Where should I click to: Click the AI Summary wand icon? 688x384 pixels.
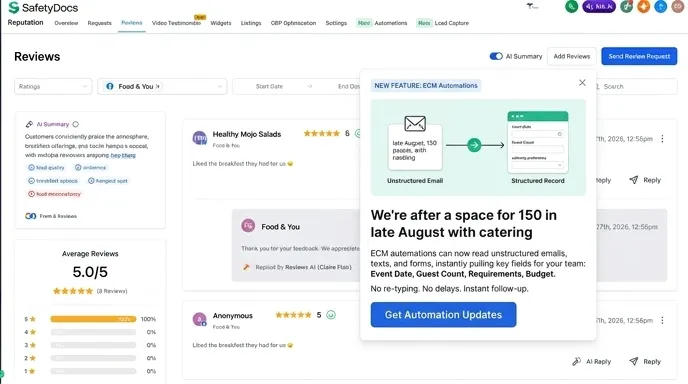click(x=29, y=124)
